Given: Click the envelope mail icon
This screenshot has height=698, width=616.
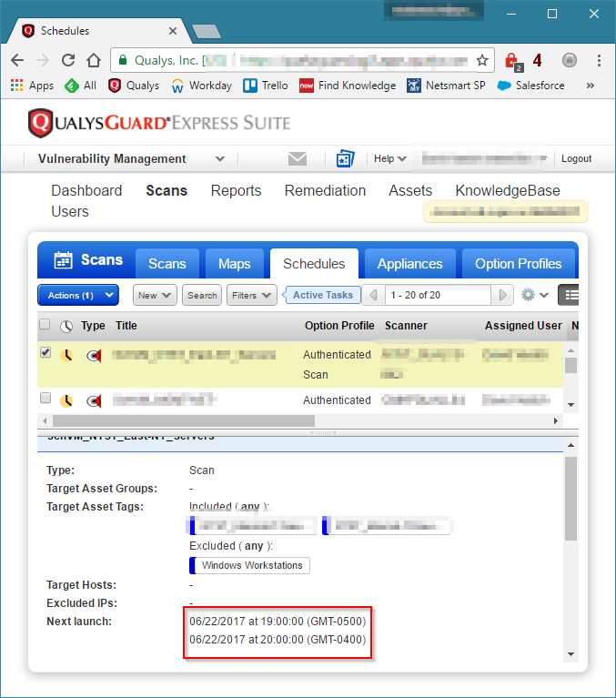Looking at the screenshot, I should [x=298, y=158].
